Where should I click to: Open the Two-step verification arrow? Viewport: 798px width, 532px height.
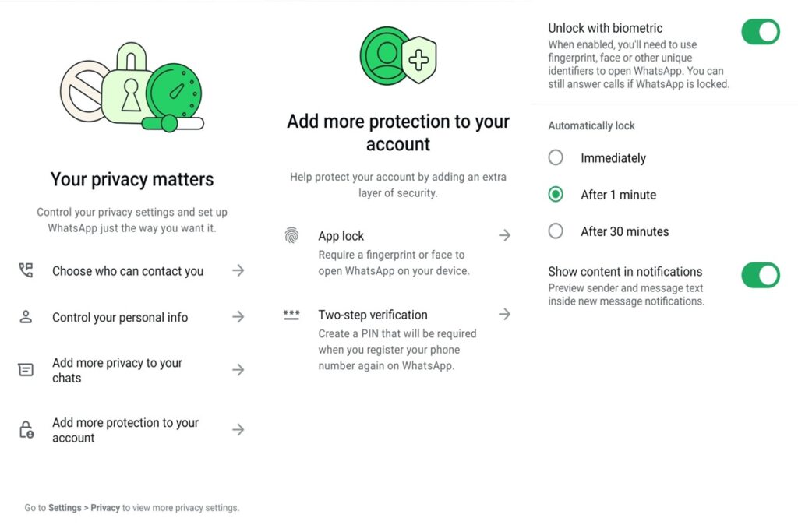tap(504, 314)
